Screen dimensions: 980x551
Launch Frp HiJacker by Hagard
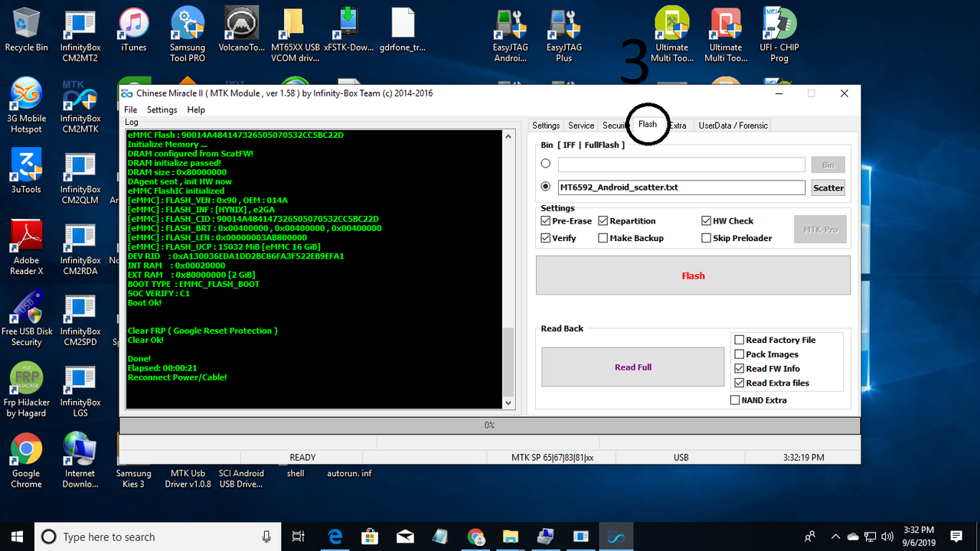click(26, 390)
